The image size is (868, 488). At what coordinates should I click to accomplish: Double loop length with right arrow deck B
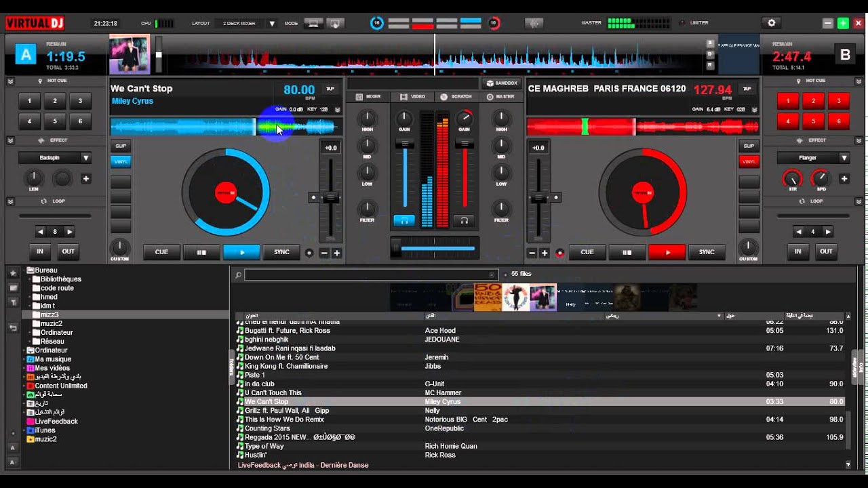[x=828, y=232]
